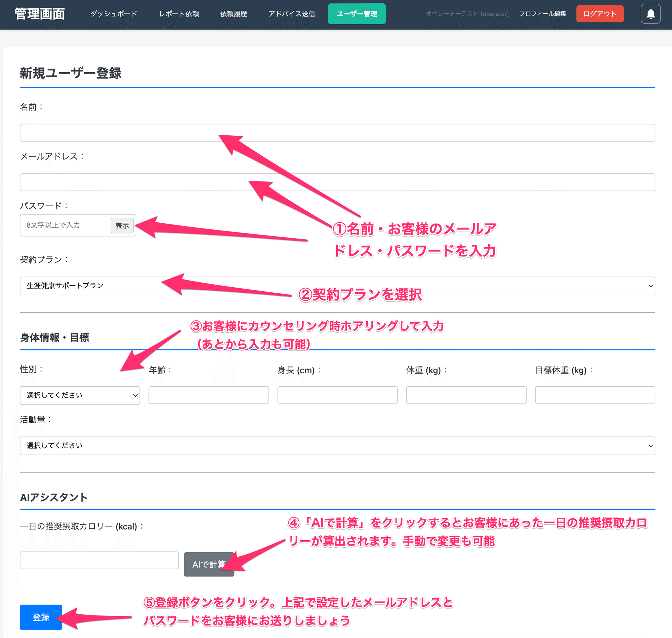672x638 pixels.
Task: Open the 依頼履歴 page
Action: (x=234, y=13)
